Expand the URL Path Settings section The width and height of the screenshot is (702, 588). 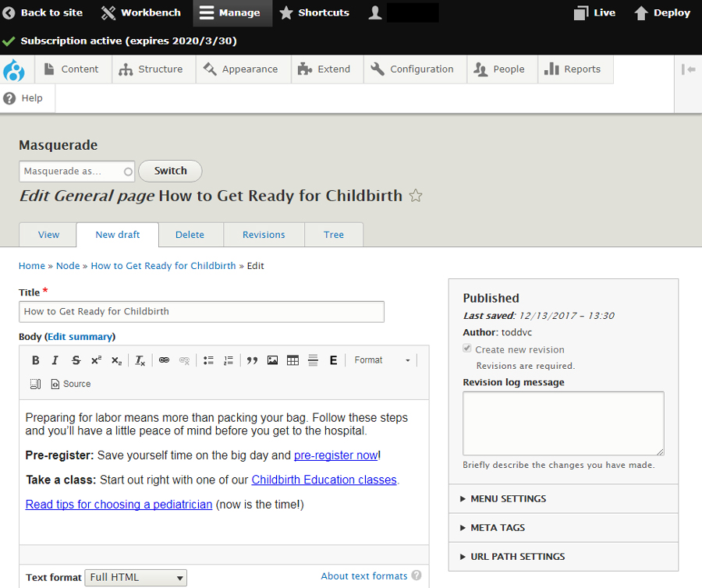coord(517,557)
